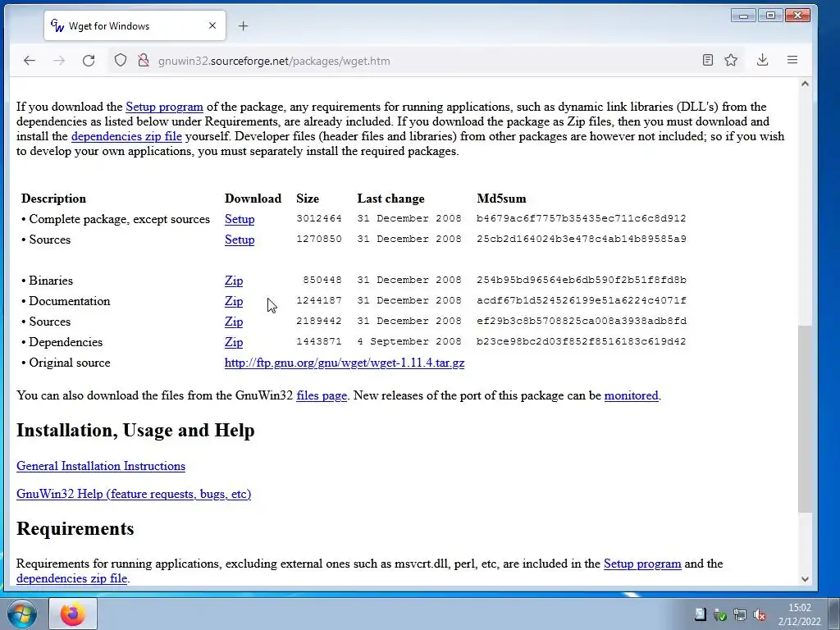The image size is (840, 630).
Task: Download the Dependencies Zip
Action: (x=234, y=342)
